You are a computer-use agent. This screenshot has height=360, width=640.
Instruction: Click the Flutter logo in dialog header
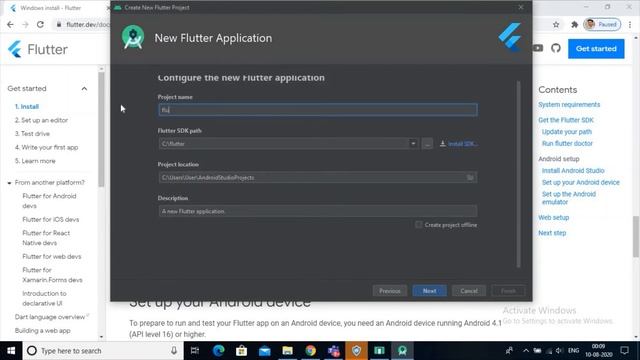[510, 37]
